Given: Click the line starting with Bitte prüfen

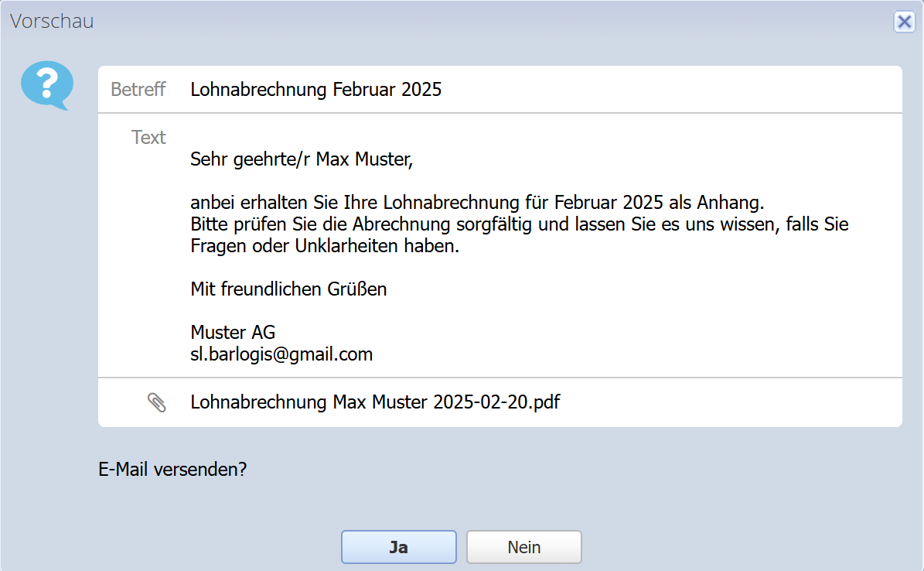Looking at the screenshot, I should tap(519, 225).
